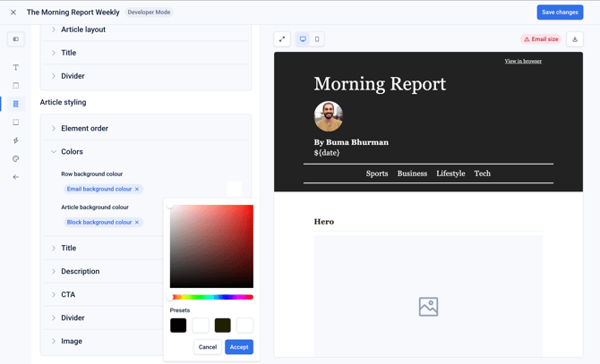The height and width of the screenshot is (364, 600).
Task: Click the Lifestyle nav item
Action: coord(450,174)
